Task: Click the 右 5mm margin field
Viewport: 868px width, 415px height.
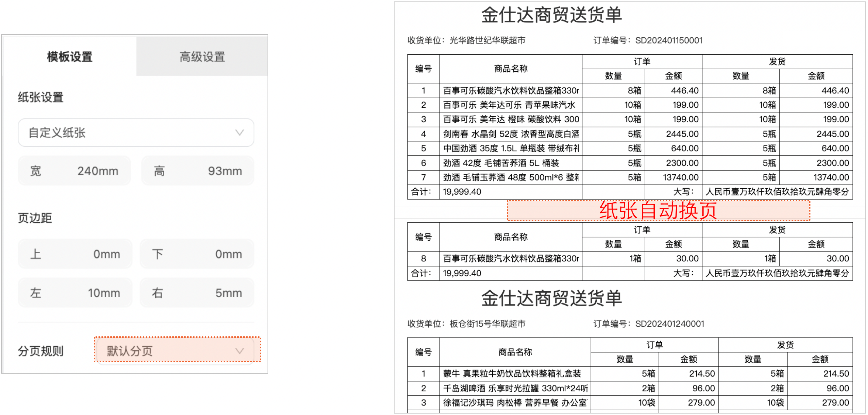Action: (x=197, y=293)
